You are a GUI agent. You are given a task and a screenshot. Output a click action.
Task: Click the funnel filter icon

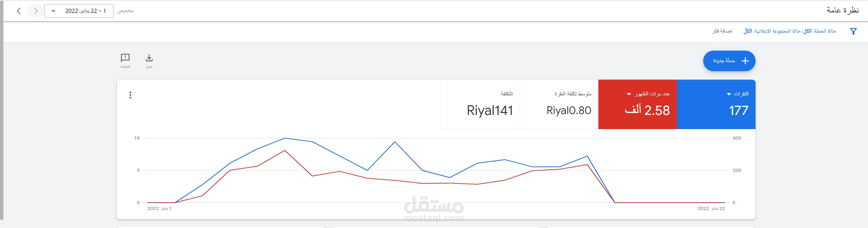pyautogui.click(x=853, y=32)
